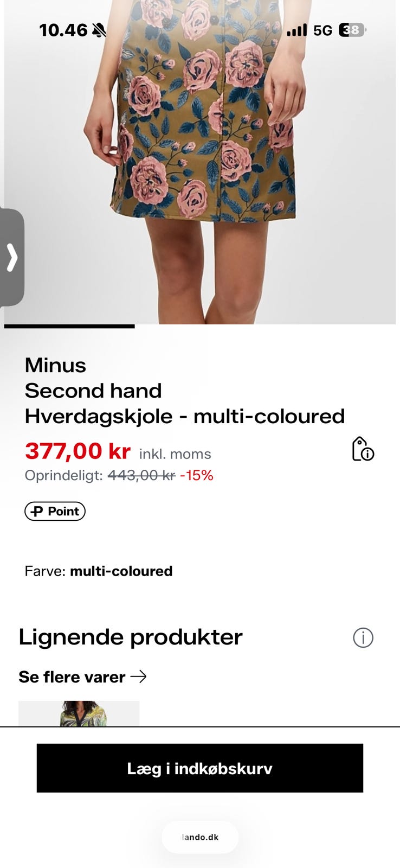This screenshot has height=868, width=400.
Task: Open the price information tag icon
Action: click(363, 449)
